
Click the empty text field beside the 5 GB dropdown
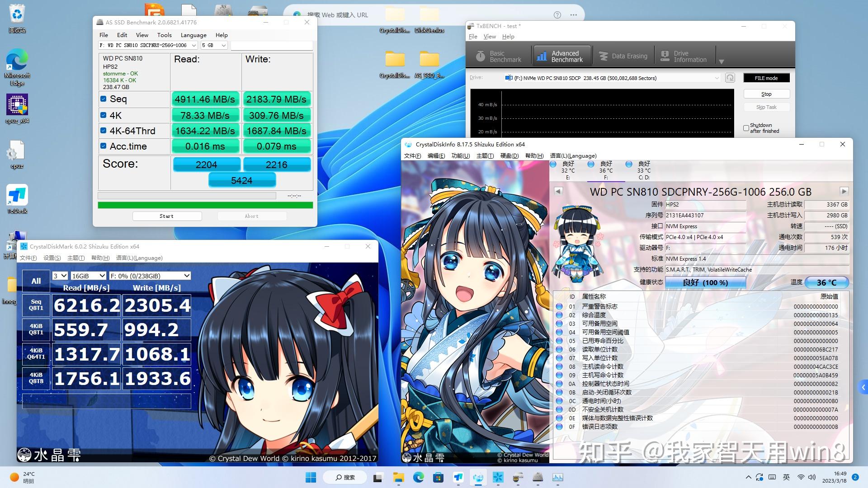[x=271, y=45]
